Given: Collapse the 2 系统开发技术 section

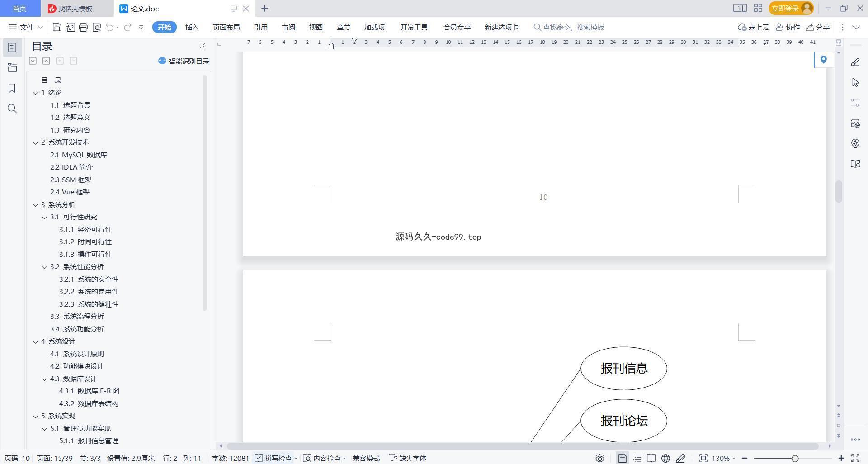Looking at the screenshot, I should pyautogui.click(x=35, y=142).
